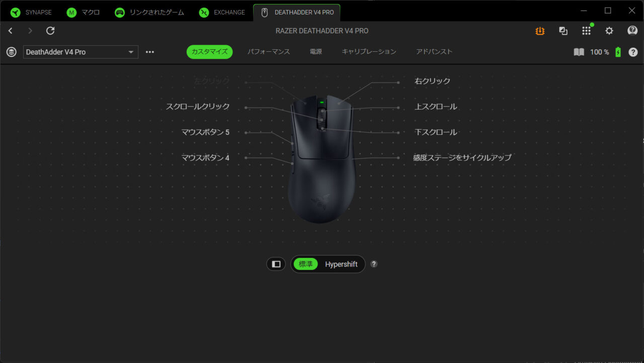This screenshot has width=644, height=363.
Task: Click the help question mark beside Hypershift
Action: pos(374,264)
